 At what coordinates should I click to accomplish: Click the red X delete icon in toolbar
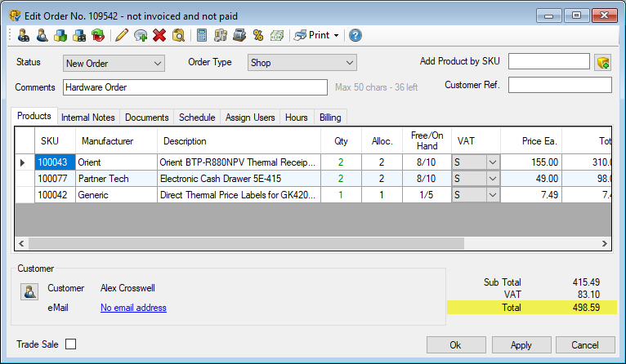[x=159, y=35]
